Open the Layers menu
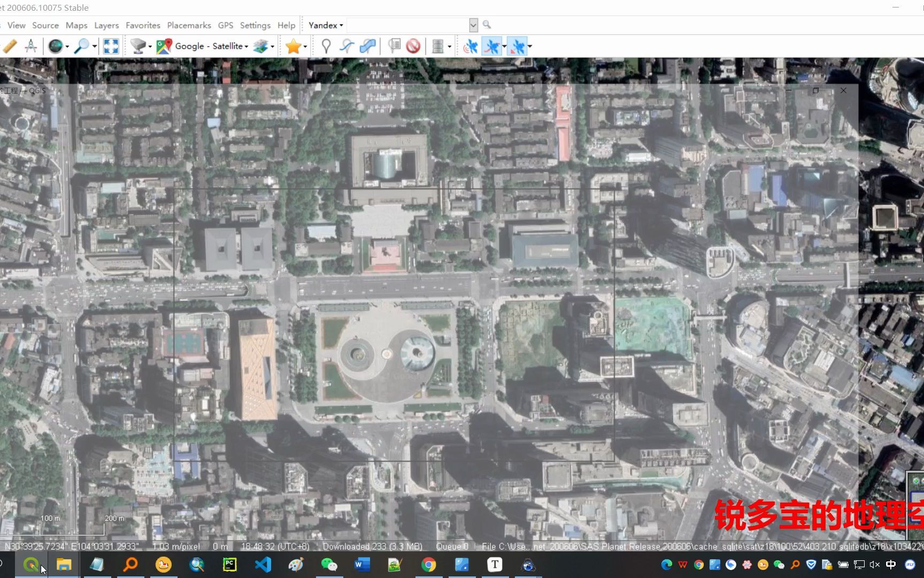 (x=106, y=25)
